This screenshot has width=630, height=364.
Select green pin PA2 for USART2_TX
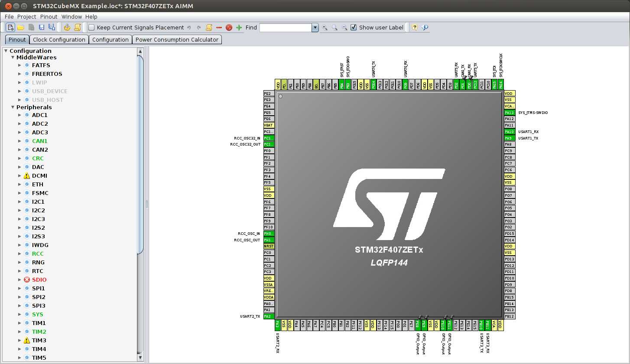[269, 316]
